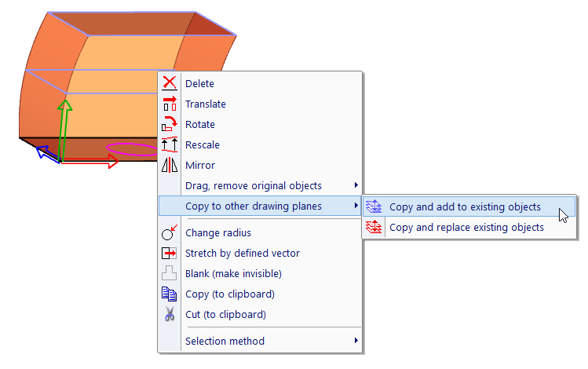Click the Mirror icon
The image size is (588, 369).
click(x=170, y=166)
